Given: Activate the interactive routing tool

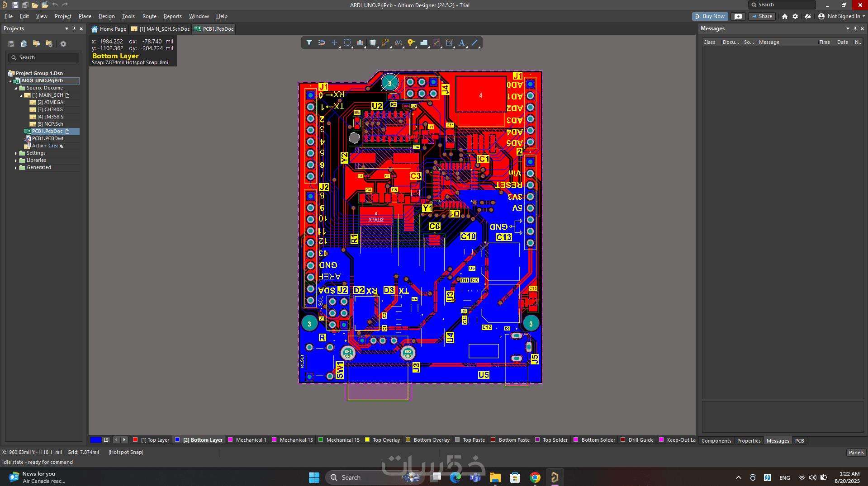Looking at the screenshot, I should (385, 42).
